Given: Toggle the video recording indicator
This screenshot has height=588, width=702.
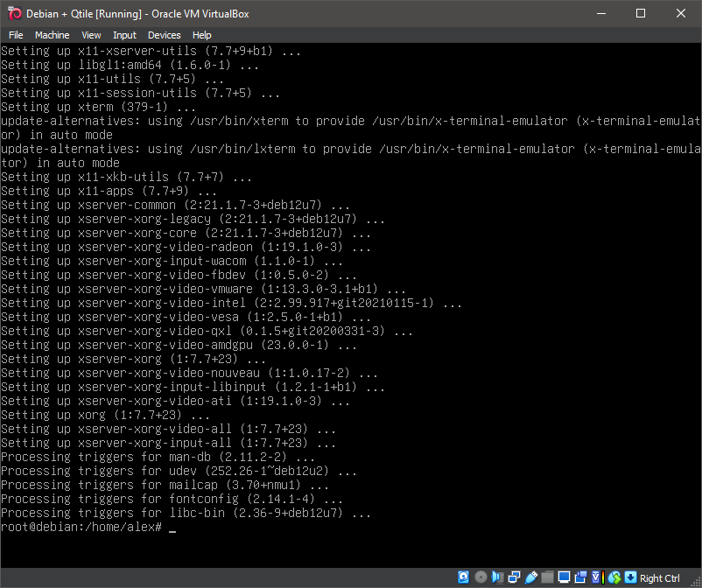Looking at the screenshot, I should pyautogui.click(x=580, y=577).
